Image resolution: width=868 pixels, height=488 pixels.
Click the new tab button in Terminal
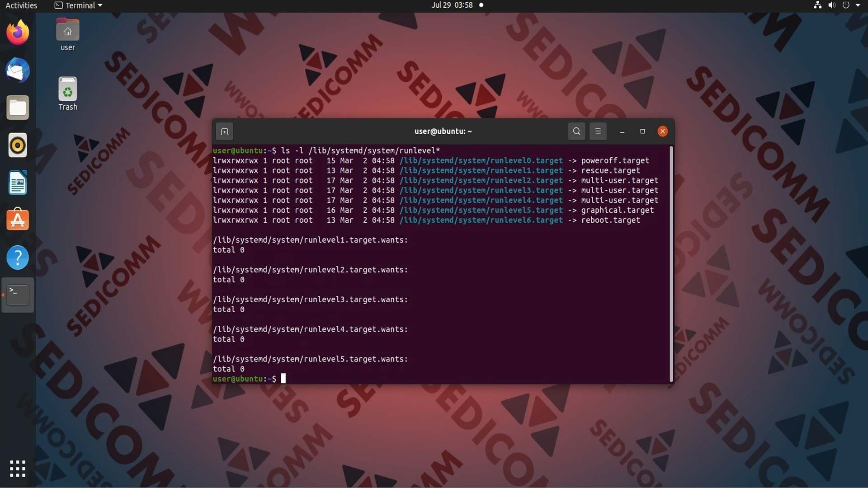(225, 131)
